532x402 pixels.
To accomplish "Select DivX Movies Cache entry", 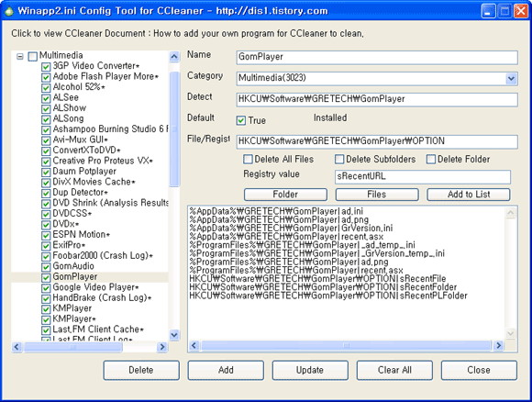I will [x=94, y=182].
